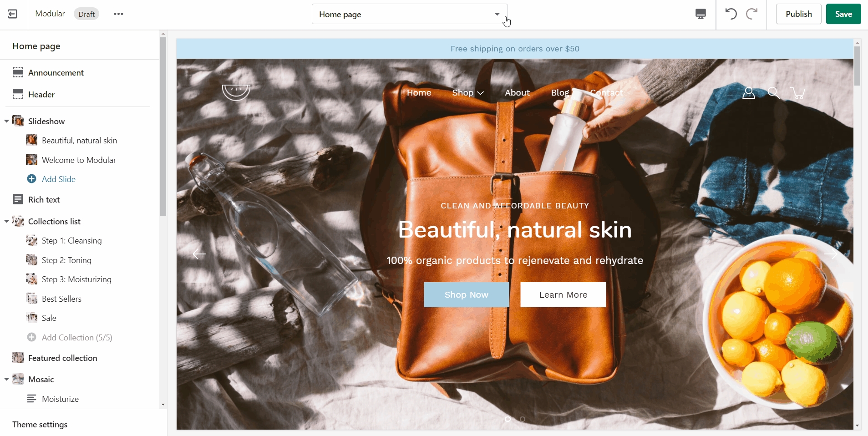Image resolution: width=868 pixels, height=436 pixels.
Task: Open the cart icon in store preview
Action: pyautogui.click(x=798, y=93)
